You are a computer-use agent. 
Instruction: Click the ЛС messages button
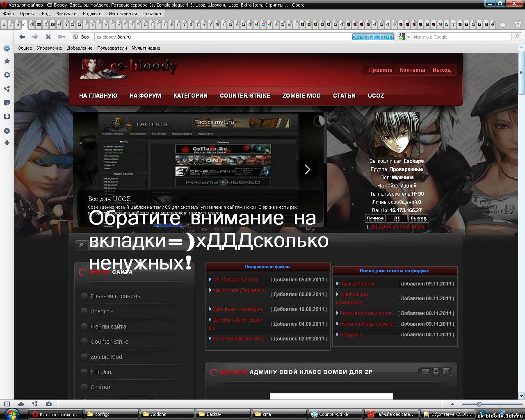coord(397,219)
